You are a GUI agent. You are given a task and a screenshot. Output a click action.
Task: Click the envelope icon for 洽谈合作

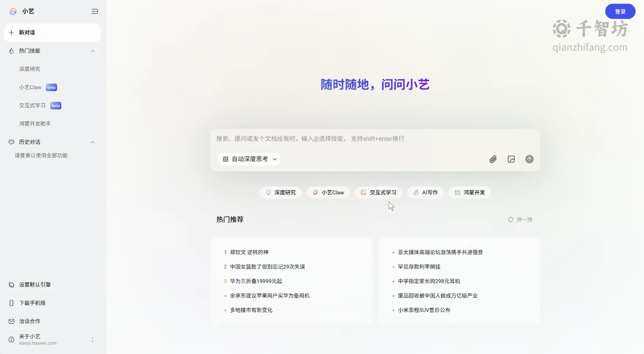point(11,321)
